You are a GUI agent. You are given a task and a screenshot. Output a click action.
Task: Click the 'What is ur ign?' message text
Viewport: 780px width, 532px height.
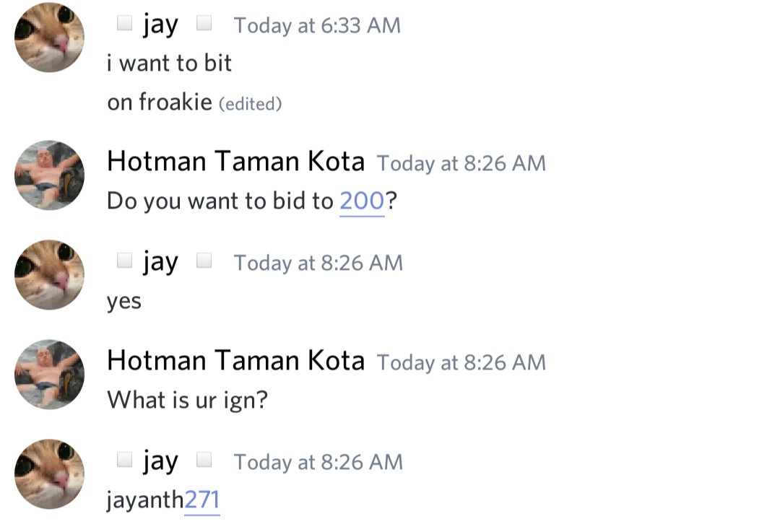click(x=188, y=400)
